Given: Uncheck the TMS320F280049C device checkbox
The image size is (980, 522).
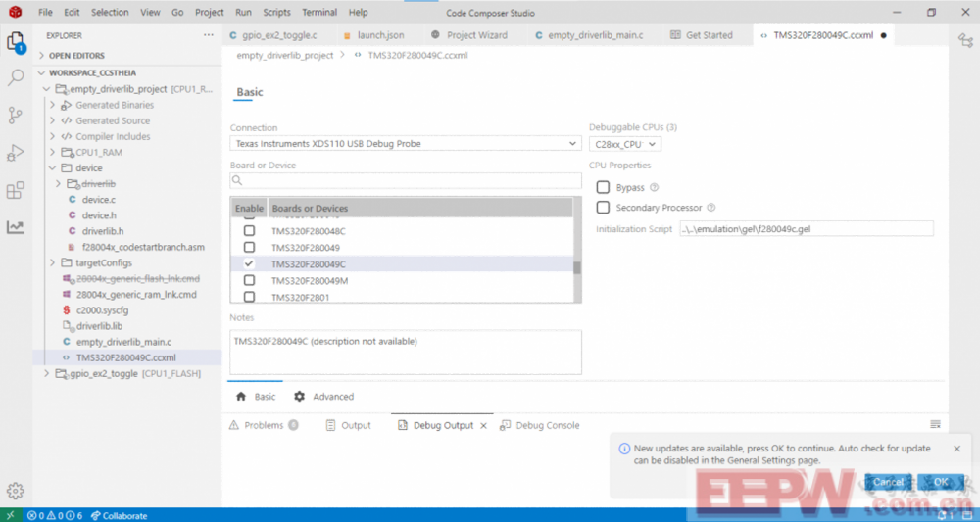Looking at the screenshot, I should pos(249,263).
